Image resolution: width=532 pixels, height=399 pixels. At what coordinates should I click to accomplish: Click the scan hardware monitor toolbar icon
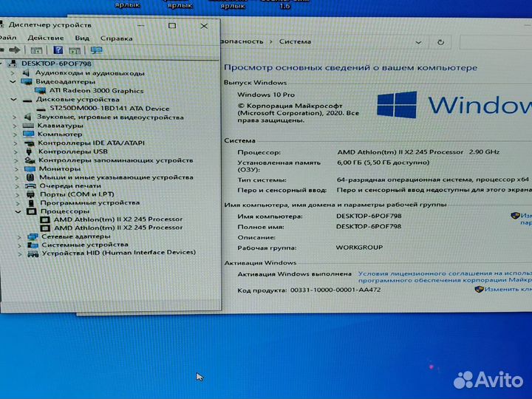click(96, 50)
